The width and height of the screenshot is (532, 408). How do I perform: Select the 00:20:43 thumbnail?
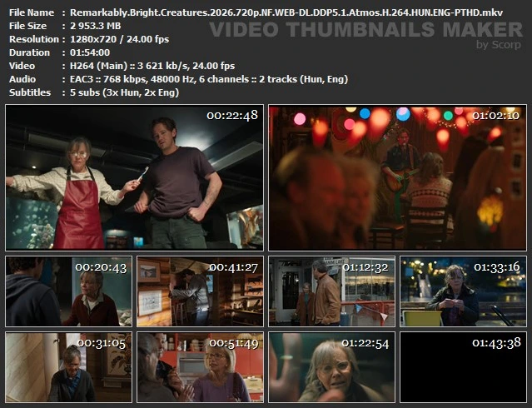[x=68, y=291]
